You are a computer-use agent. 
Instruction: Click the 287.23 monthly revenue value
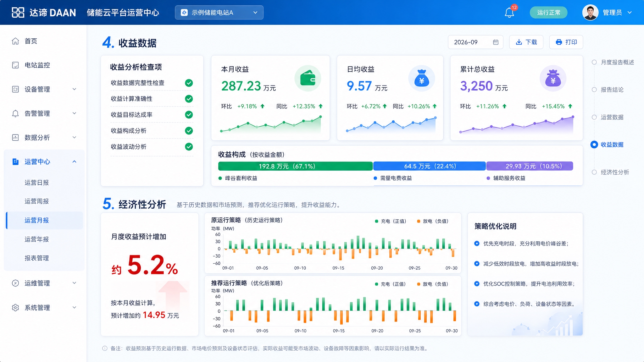(x=241, y=86)
